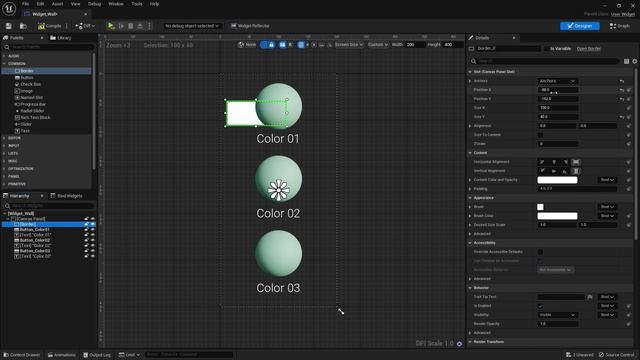This screenshot has height=360, width=640.
Task: Start play simulation with the green play icon
Action: point(111,26)
